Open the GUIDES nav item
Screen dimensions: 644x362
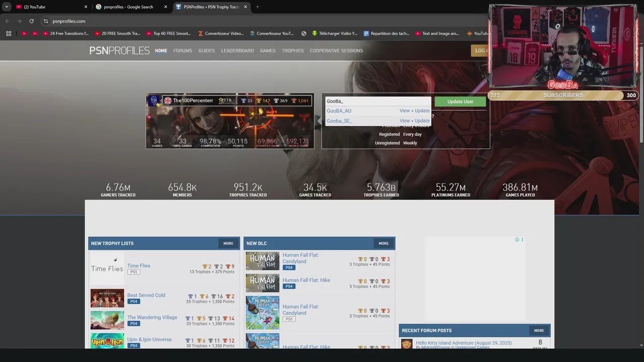pos(206,51)
